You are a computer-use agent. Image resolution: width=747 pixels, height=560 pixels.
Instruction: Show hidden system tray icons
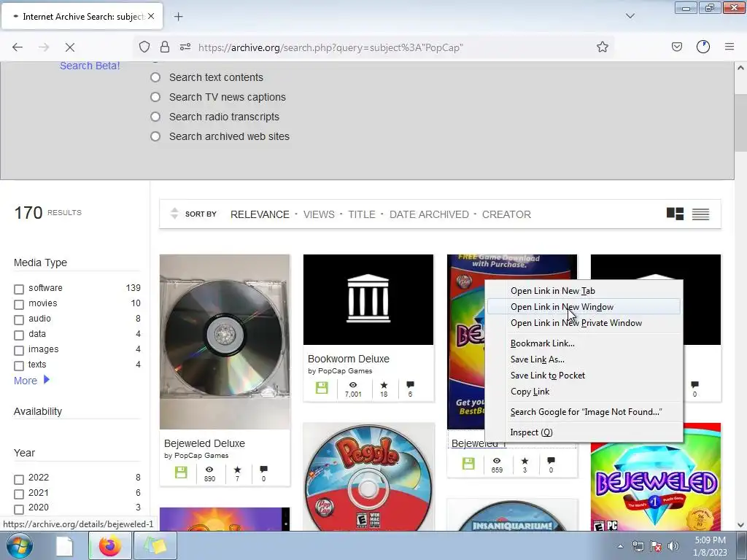620,546
